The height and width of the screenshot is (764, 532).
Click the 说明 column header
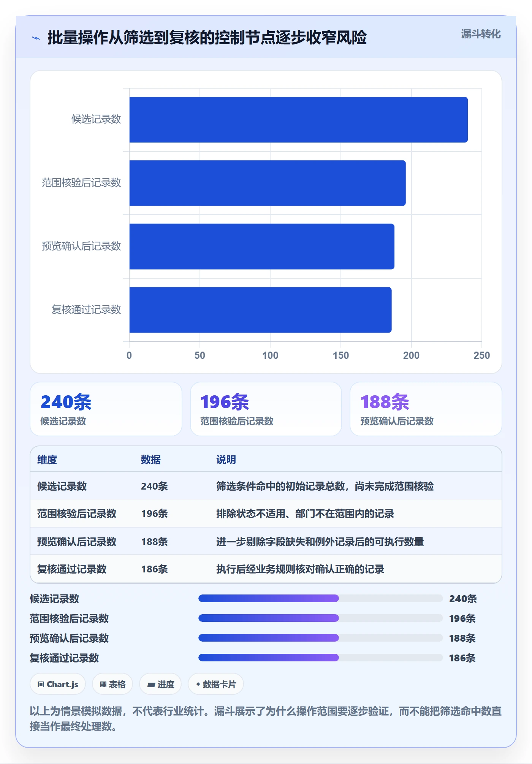click(x=226, y=460)
